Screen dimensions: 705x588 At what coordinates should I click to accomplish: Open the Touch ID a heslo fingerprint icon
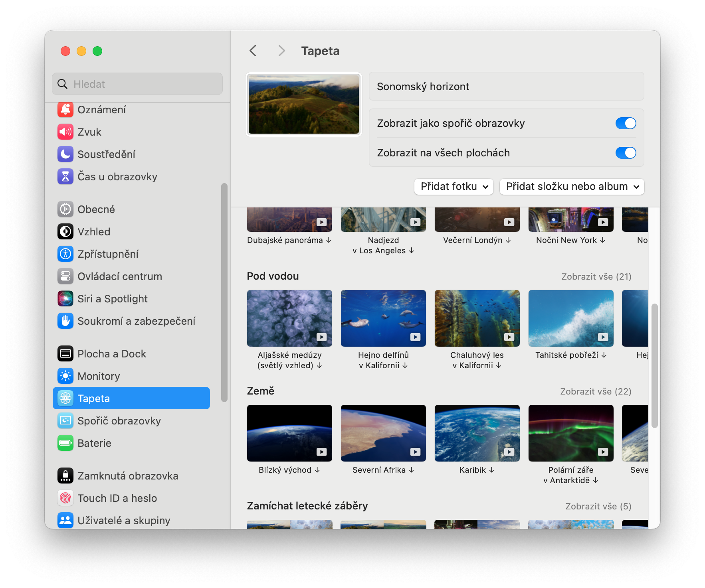pyautogui.click(x=65, y=498)
